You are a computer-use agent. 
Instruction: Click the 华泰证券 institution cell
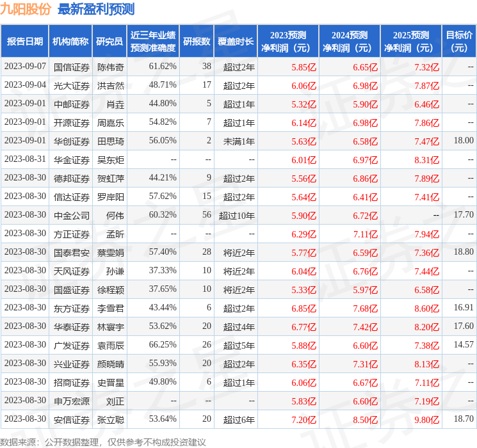coord(72,327)
